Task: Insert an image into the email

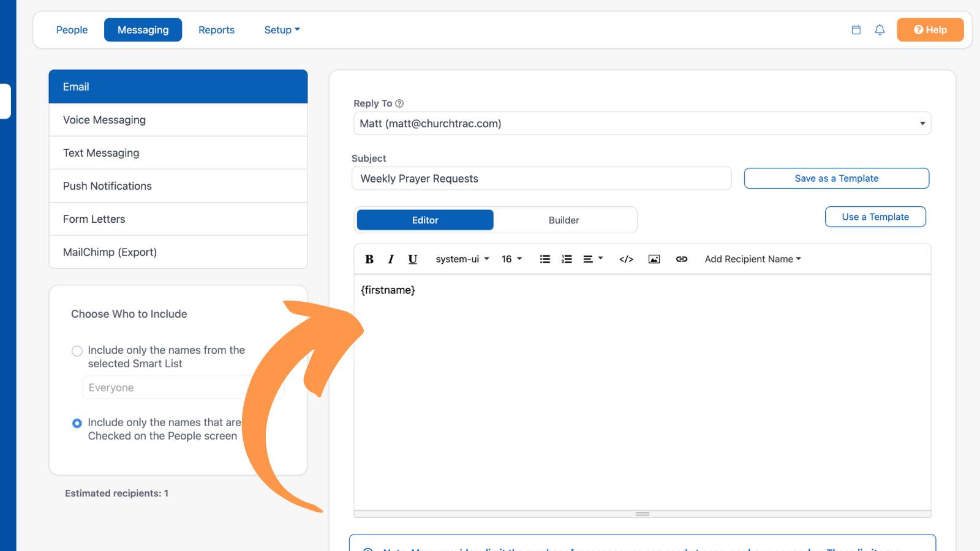Action: point(654,259)
